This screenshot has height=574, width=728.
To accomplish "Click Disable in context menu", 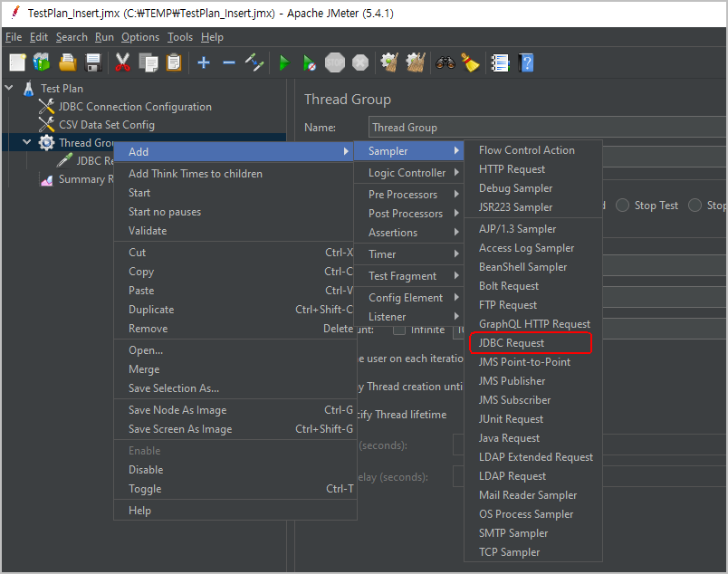I will click(235, 470).
